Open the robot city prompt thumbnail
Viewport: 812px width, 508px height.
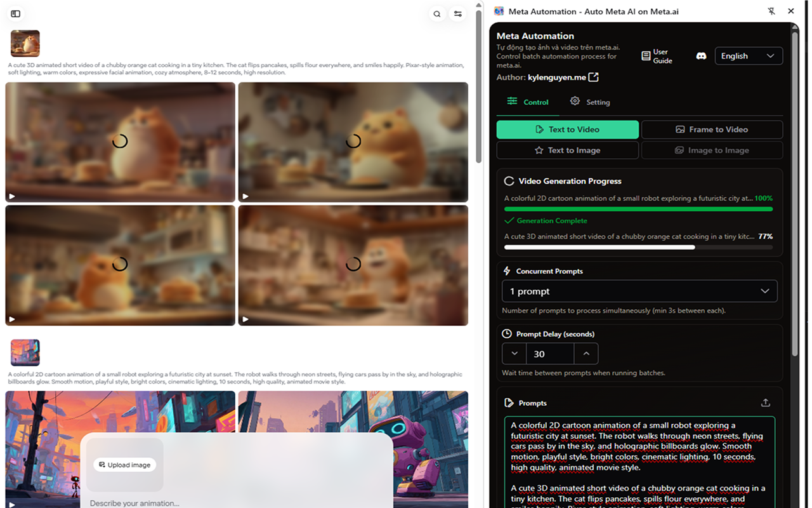(x=25, y=353)
